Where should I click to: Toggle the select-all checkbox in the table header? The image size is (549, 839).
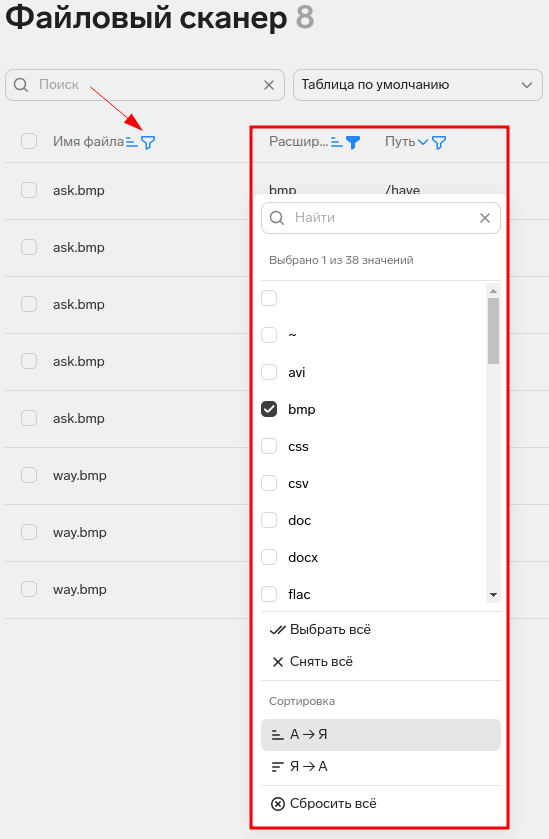pyautogui.click(x=29, y=141)
